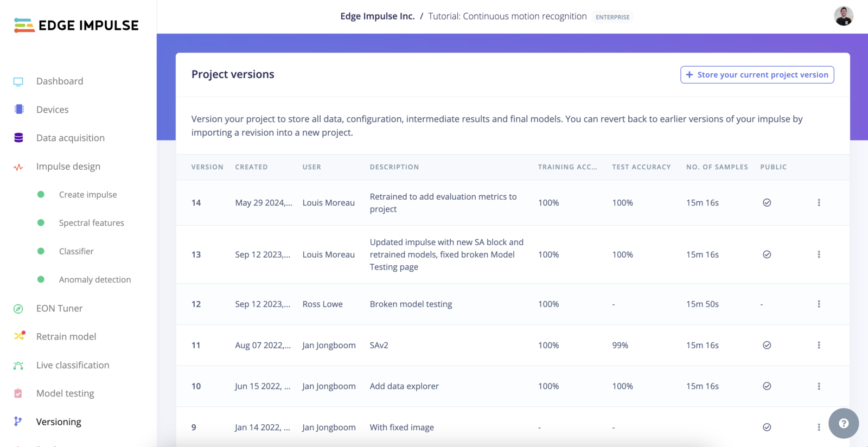Click the Data acquisition database icon

click(x=18, y=138)
